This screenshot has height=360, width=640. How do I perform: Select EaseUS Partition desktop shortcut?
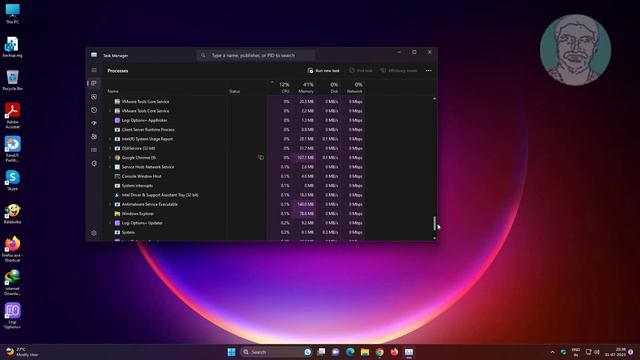pos(12,149)
